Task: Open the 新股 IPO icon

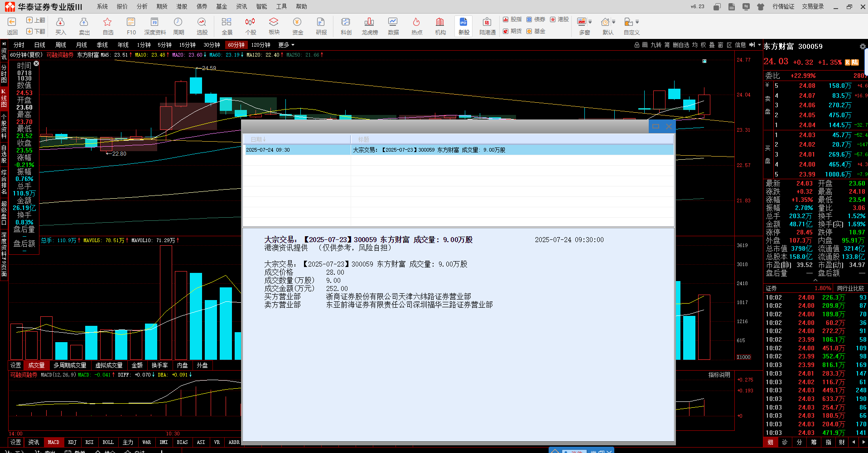Action: [463, 26]
